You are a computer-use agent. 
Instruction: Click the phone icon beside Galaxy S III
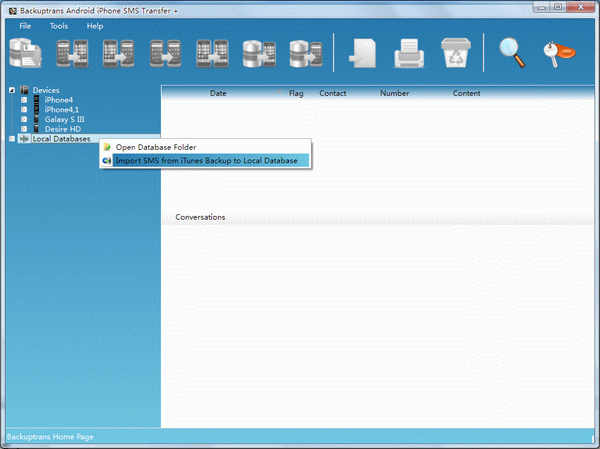pos(36,119)
